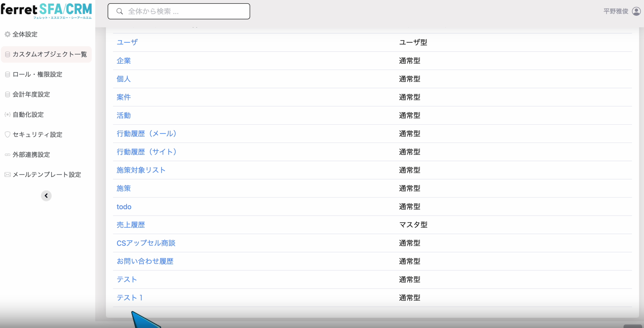Viewport: 644px width, 328px height.
Task: Open セキュリティ設定 in sidebar
Action: [x=37, y=134]
